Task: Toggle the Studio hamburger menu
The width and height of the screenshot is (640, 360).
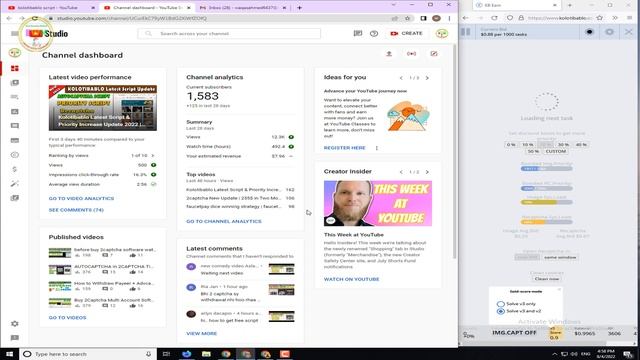Action: [15, 33]
